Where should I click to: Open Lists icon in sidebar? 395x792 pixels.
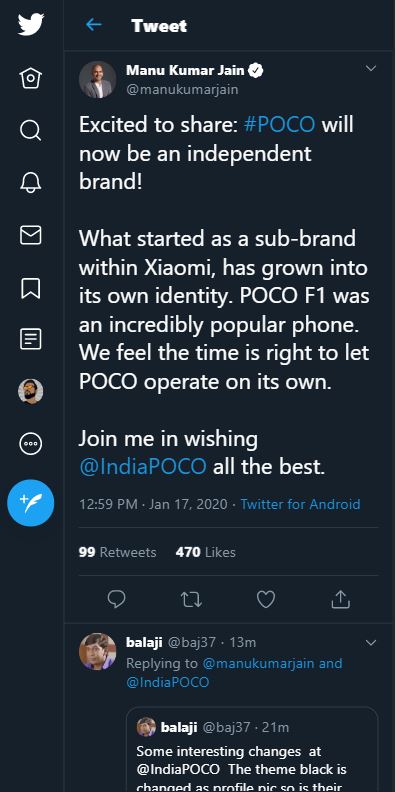click(x=30, y=339)
